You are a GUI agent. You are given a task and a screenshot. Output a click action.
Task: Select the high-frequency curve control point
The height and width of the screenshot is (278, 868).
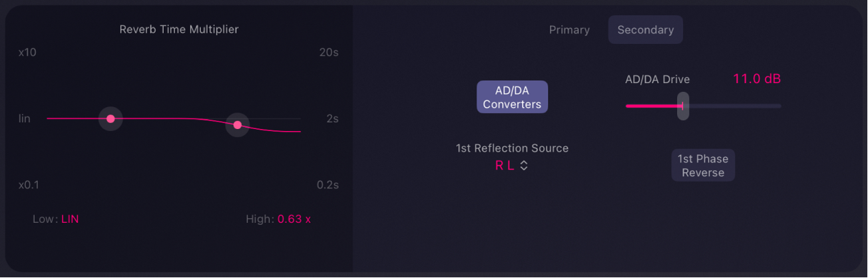pos(238,125)
